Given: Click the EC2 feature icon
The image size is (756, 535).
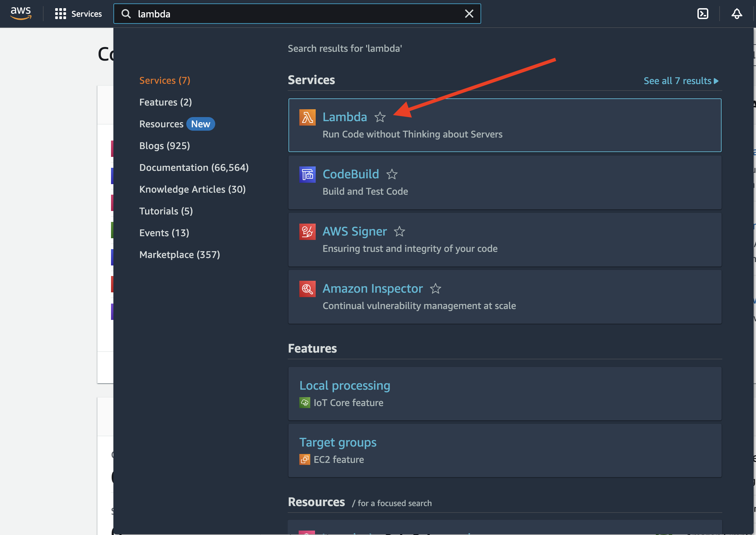Looking at the screenshot, I should point(304,459).
